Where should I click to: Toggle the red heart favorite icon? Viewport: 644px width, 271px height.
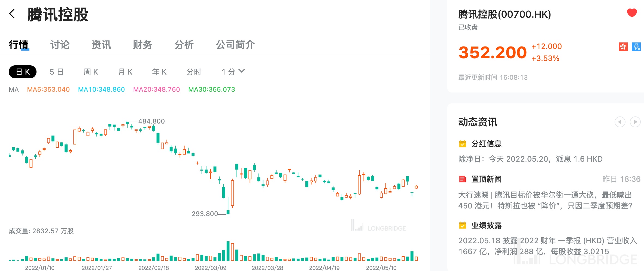(x=632, y=13)
